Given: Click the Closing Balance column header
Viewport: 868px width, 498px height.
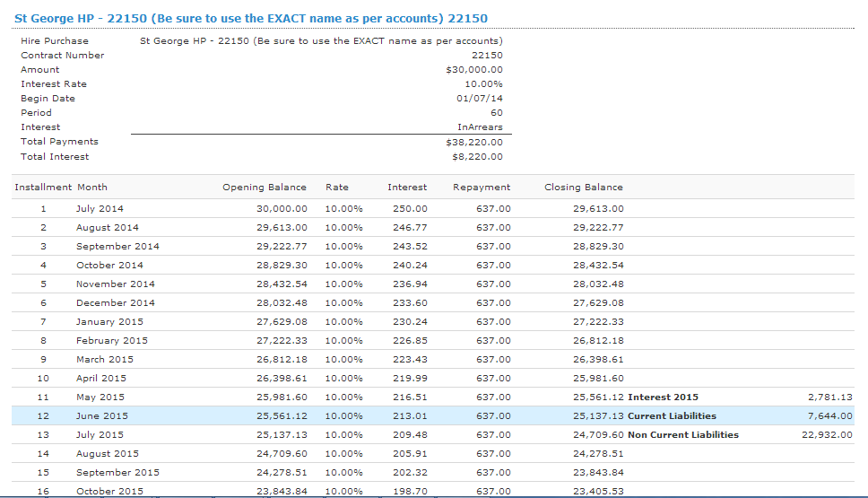Looking at the screenshot, I should point(584,188).
